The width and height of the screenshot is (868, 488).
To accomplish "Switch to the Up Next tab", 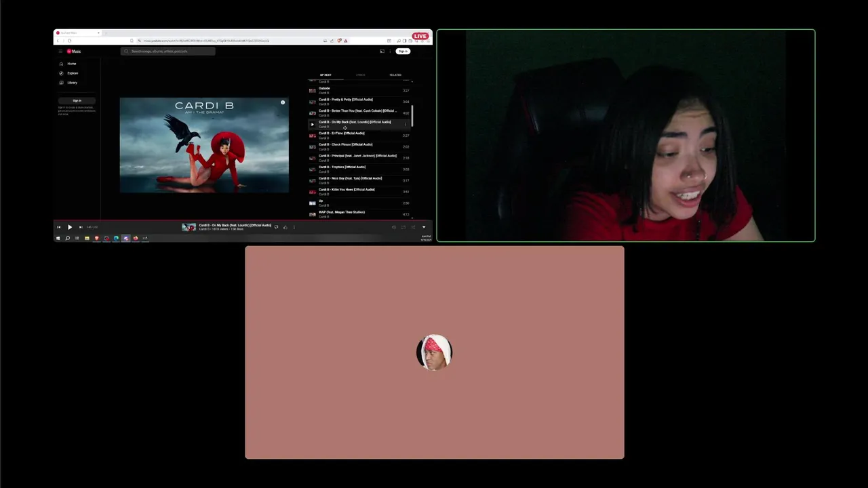I will coord(325,75).
